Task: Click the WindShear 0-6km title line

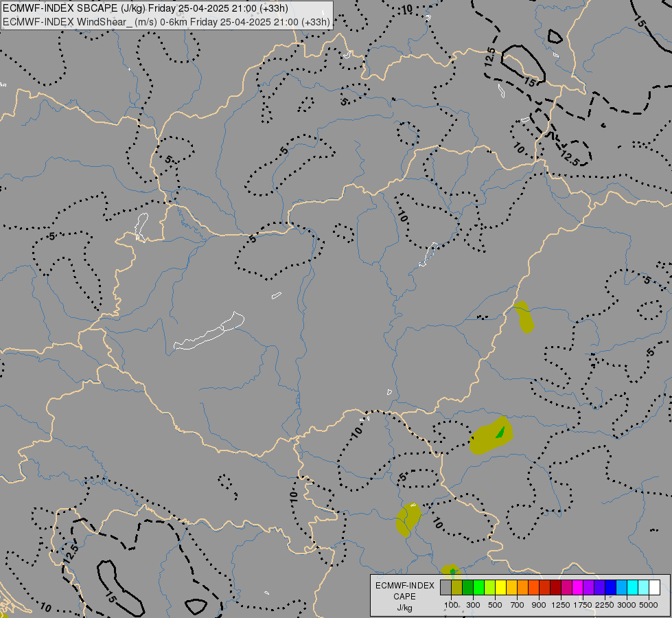Action: click(x=166, y=22)
